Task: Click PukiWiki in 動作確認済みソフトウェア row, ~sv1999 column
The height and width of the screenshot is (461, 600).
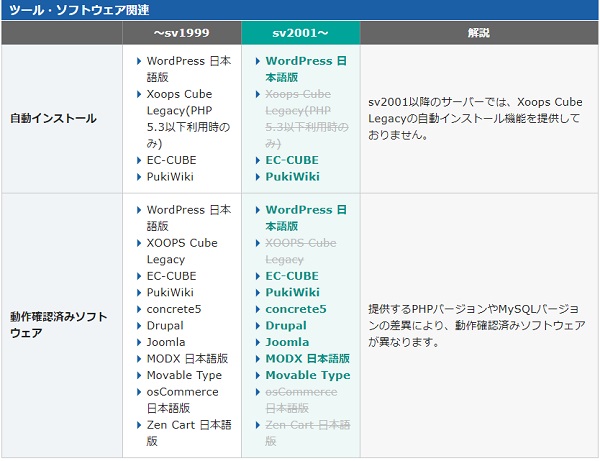Action: [x=170, y=292]
